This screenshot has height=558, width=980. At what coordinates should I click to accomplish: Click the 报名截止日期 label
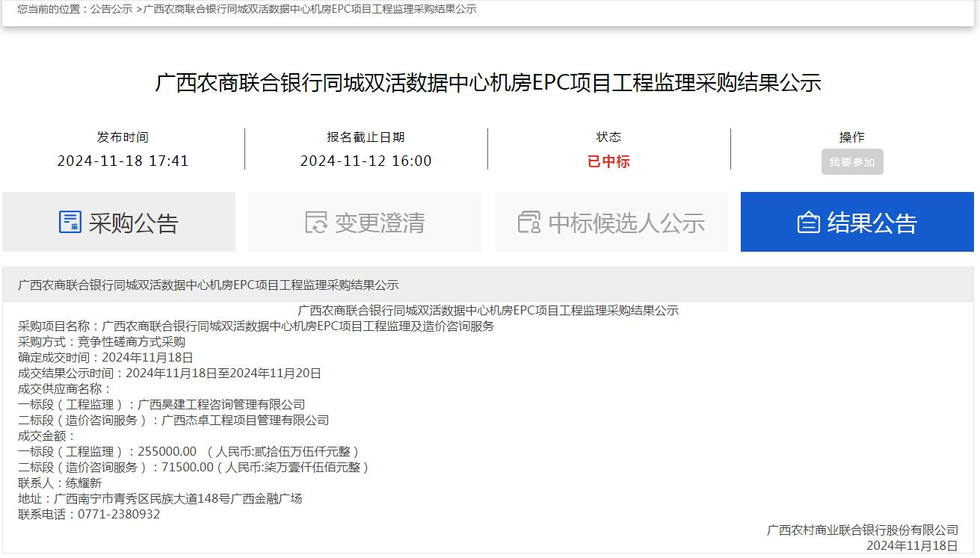coord(366,137)
